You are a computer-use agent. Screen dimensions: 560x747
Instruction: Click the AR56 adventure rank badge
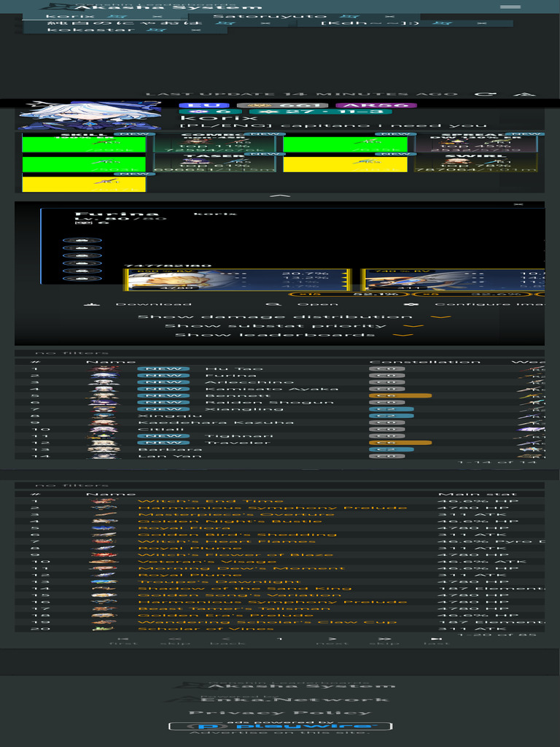coord(376,105)
